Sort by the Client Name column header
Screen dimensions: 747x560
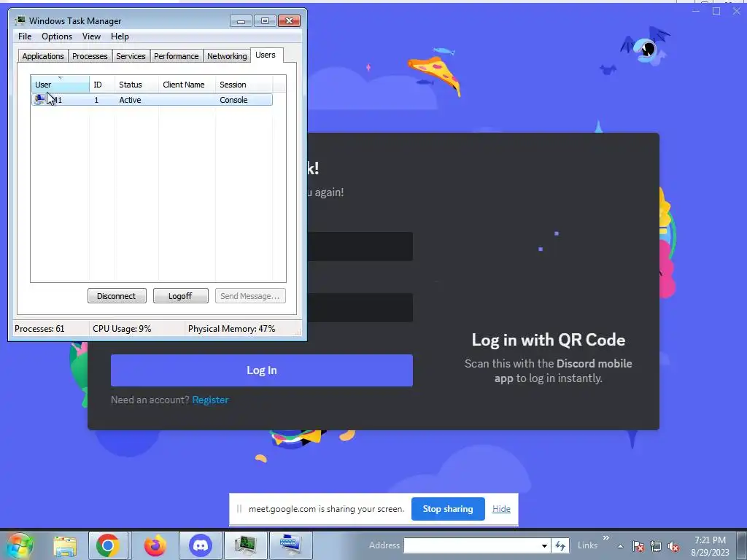point(187,85)
